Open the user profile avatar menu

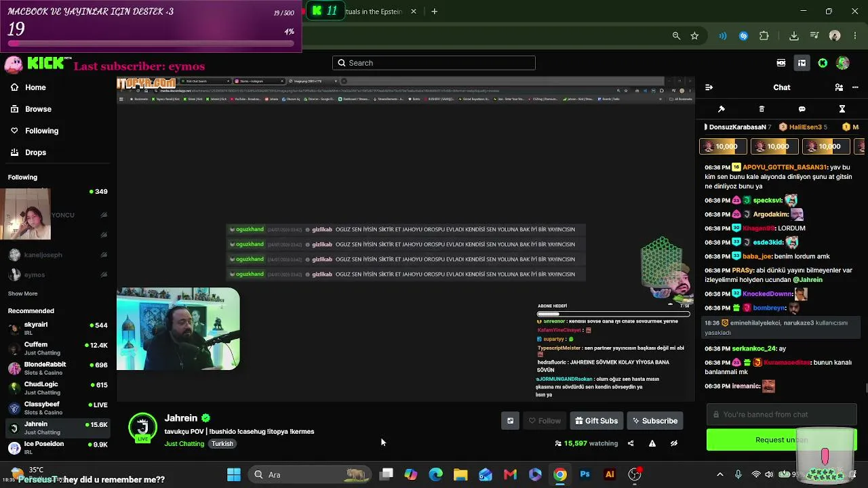point(843,63)
